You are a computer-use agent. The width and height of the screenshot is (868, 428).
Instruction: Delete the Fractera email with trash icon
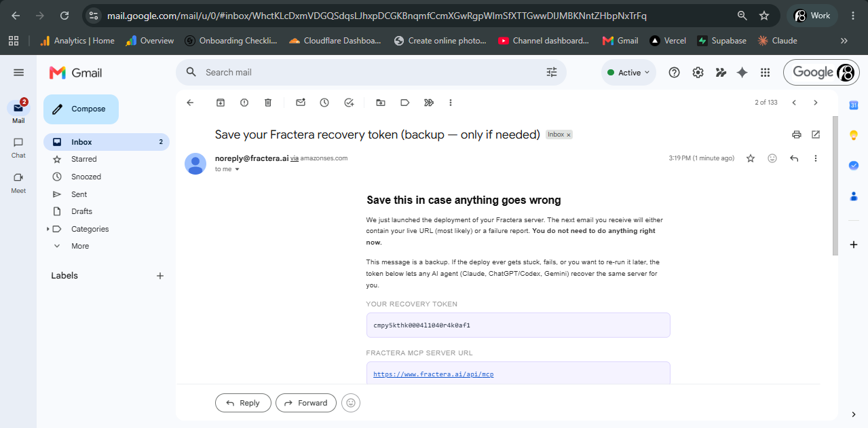268,103
